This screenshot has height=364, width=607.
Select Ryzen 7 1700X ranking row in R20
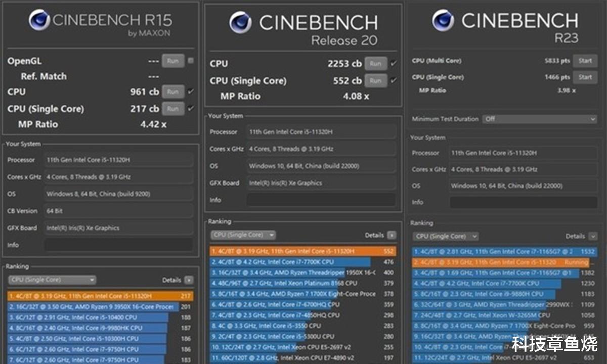coord(303,294)
